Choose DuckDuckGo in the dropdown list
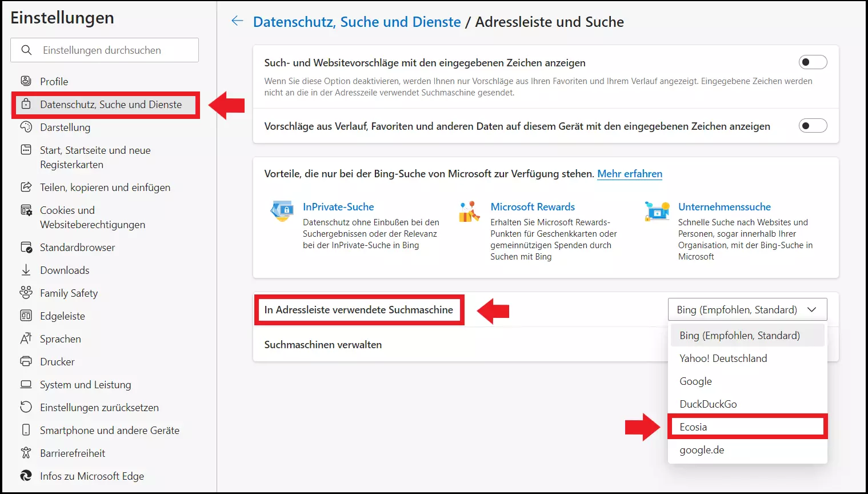The image size is (868, 494). pos(708,404)
